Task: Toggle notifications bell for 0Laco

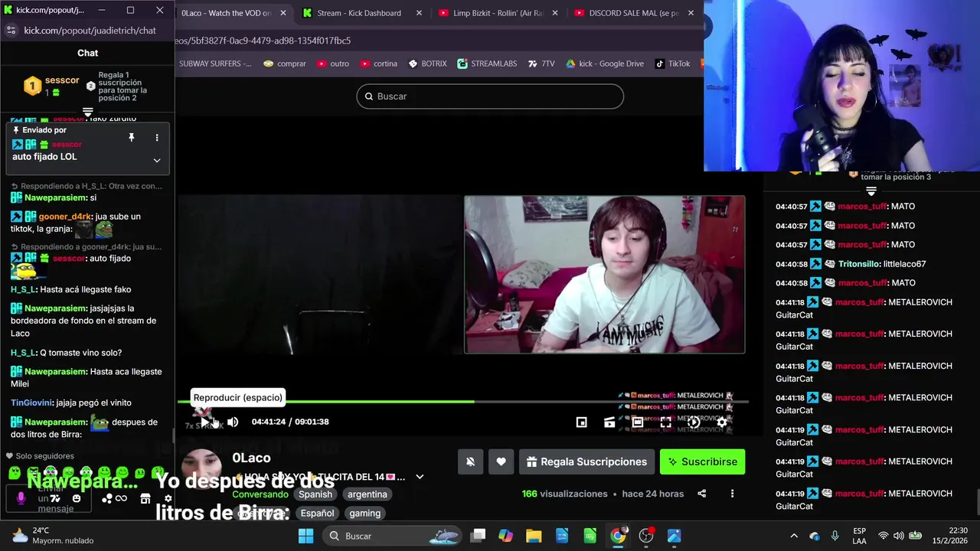Action: coord(470,461)
